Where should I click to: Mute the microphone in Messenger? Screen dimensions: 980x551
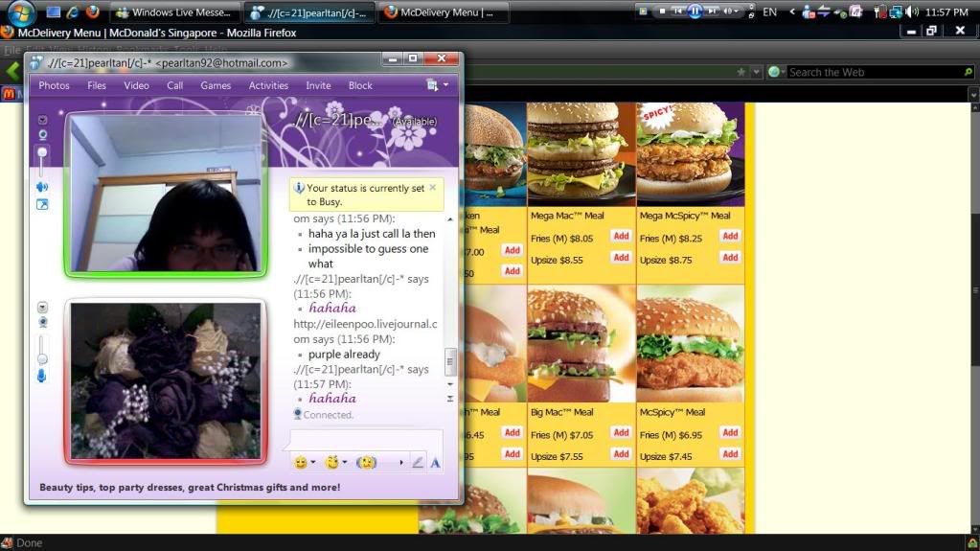click(x=41, y=376)
